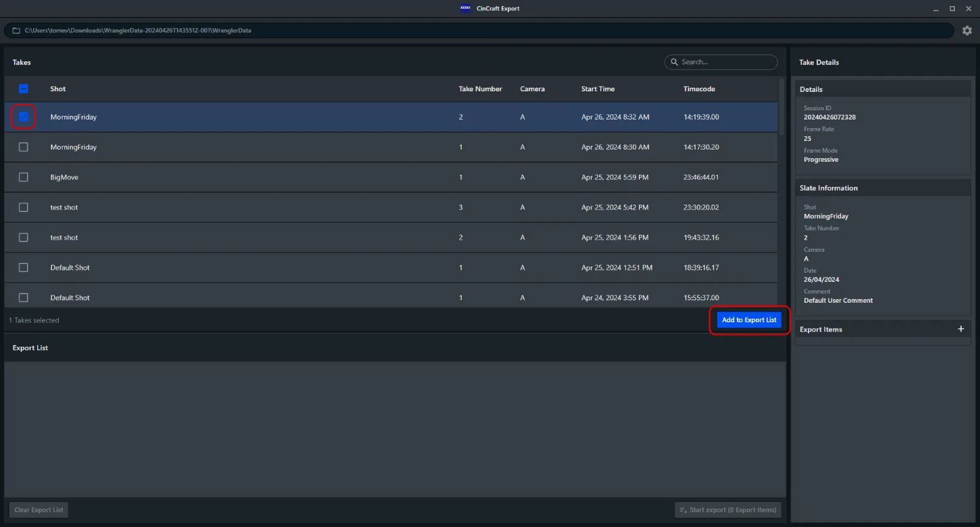The image size is (980, 527).
Task: Click timecode 15:55:37.00
Action: [701, 298]
